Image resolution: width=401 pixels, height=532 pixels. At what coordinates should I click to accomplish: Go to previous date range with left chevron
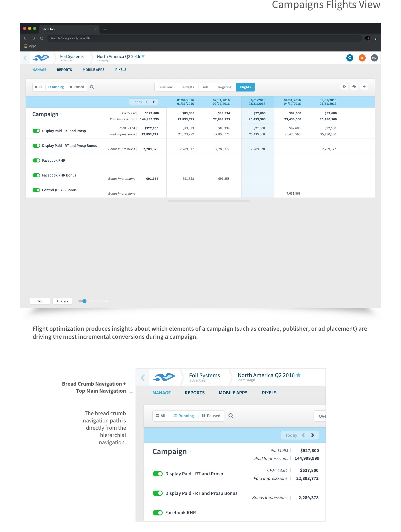click(147, 102)
